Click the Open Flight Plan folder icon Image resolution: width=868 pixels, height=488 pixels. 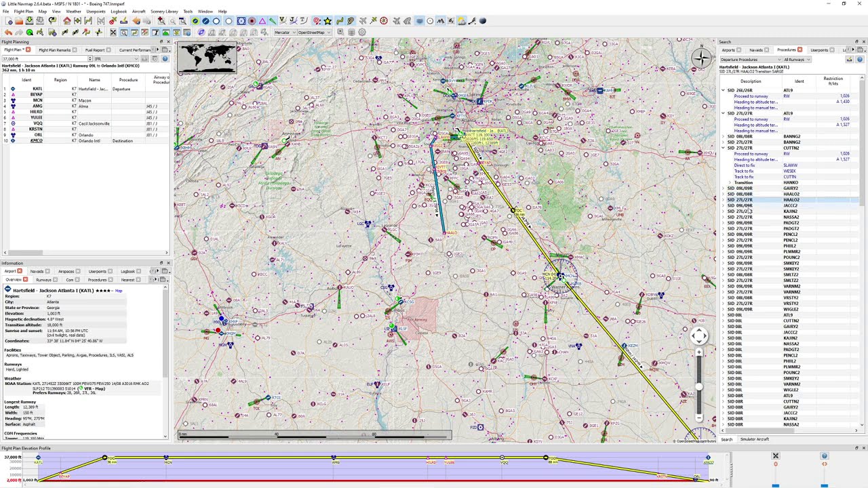pyautogui.click(x=19, y=20)
